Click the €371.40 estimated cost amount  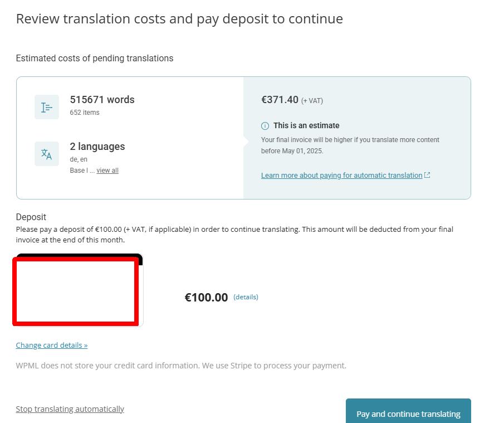point(280,100)
